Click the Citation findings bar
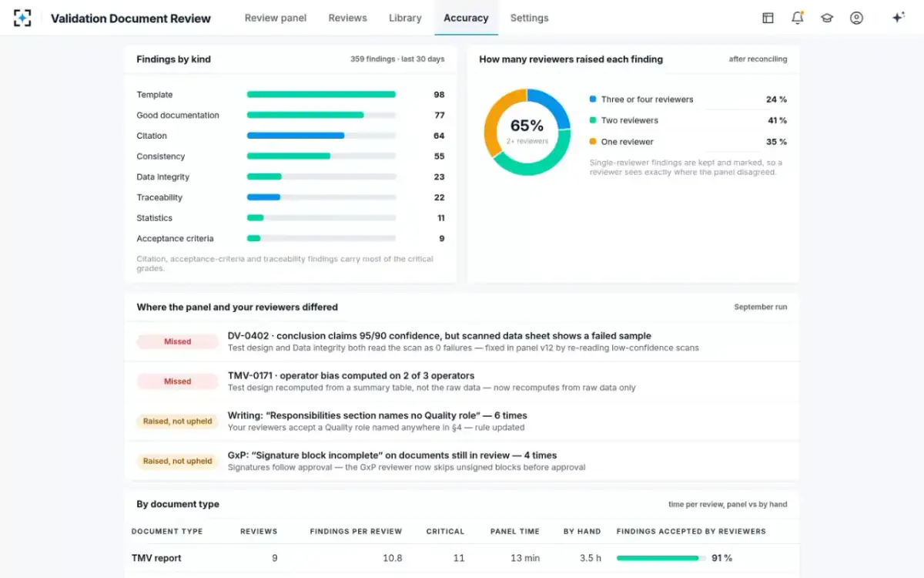This screenshot has width=924, height=578. point(321,136)
